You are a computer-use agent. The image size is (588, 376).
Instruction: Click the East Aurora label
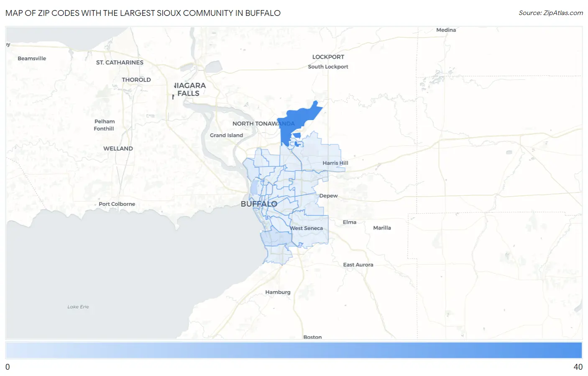pos(358,265)
